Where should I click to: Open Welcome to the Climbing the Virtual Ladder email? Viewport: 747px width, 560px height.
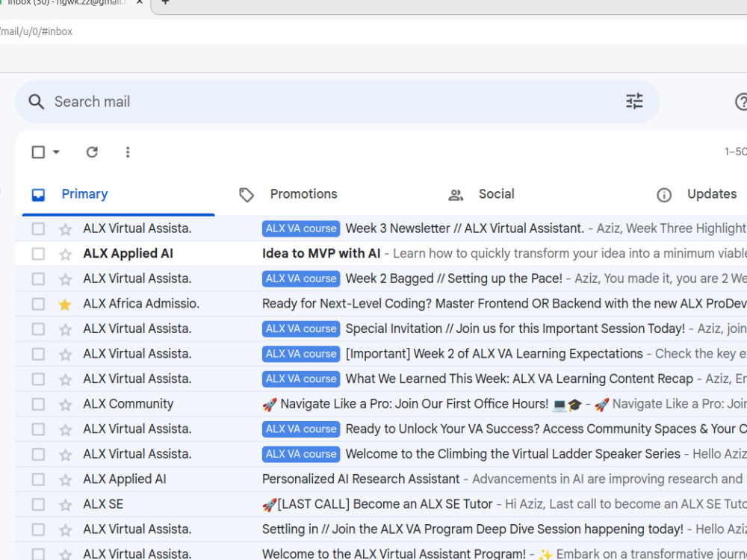tap(512, 454)
